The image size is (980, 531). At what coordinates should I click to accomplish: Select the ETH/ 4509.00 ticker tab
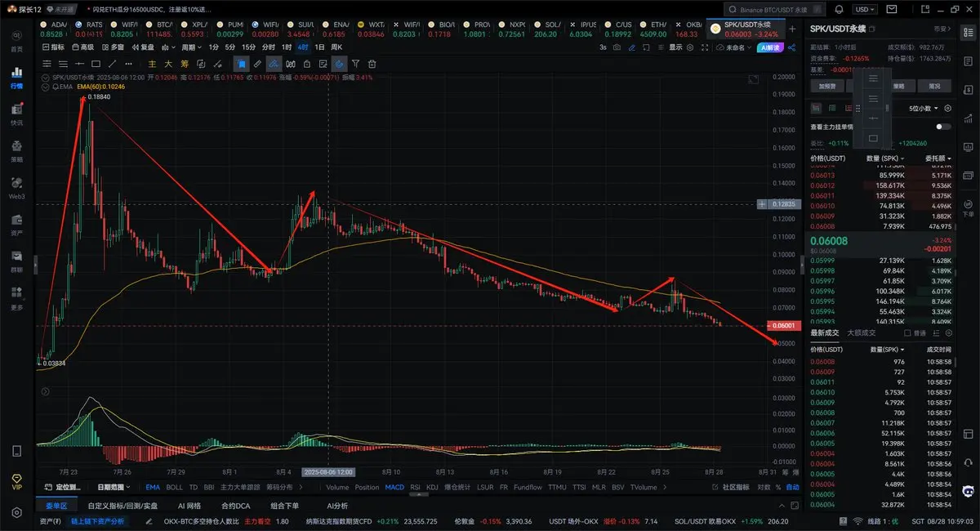(x=653, y=29)
